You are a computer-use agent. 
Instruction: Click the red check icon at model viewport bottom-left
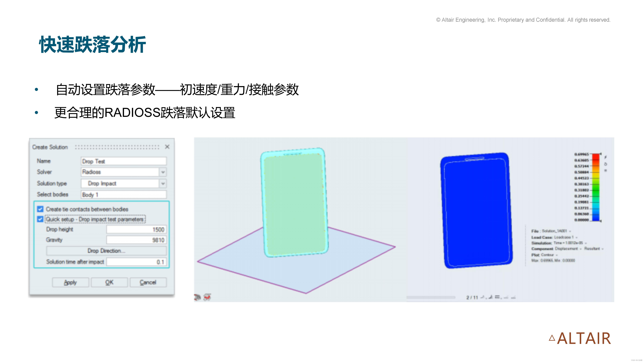tap(207, 297)
